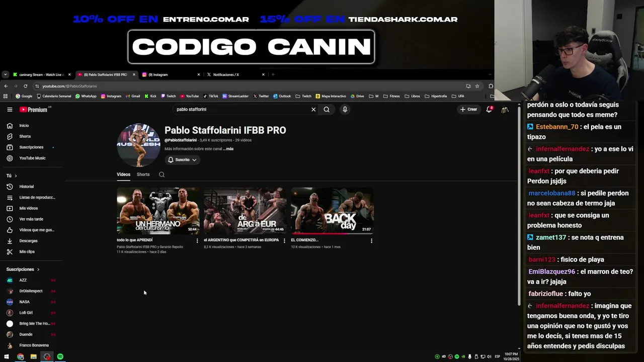This screenshot has height=362, width=644.
Task: Expand channel description via '...más'
Action: coord(228,149)
